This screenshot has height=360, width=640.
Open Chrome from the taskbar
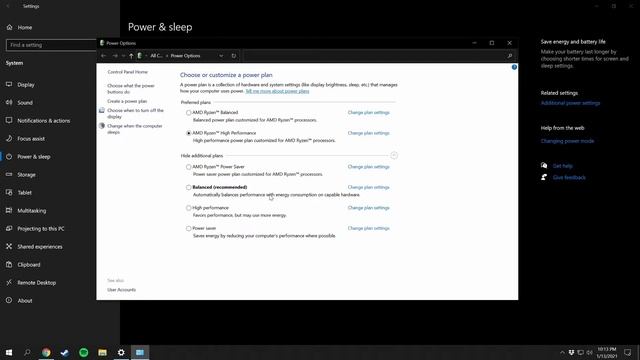pos(46,352)
